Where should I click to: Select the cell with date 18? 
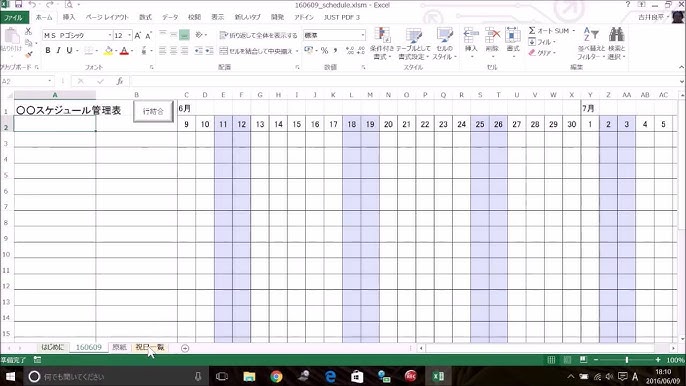352,124
